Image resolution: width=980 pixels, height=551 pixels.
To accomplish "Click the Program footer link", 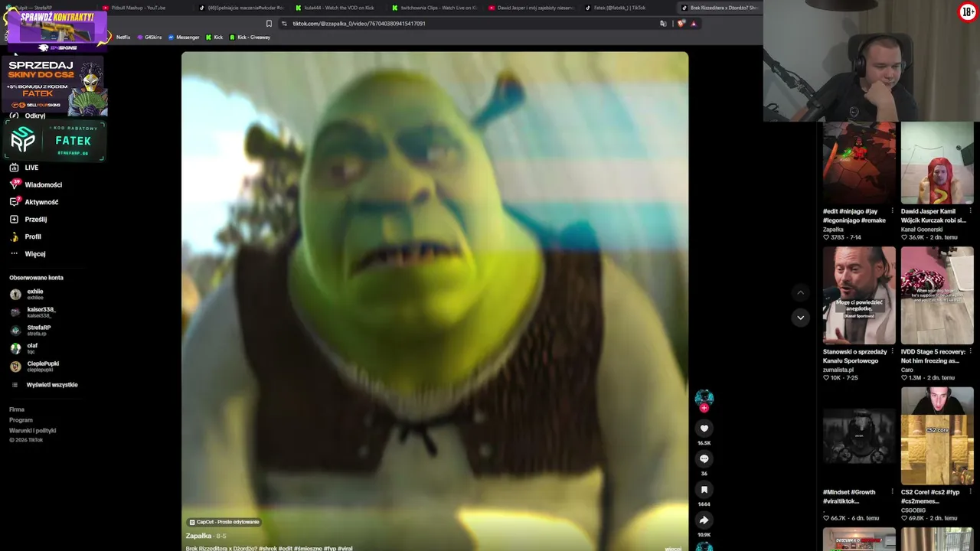I will (x=21, y=420).
